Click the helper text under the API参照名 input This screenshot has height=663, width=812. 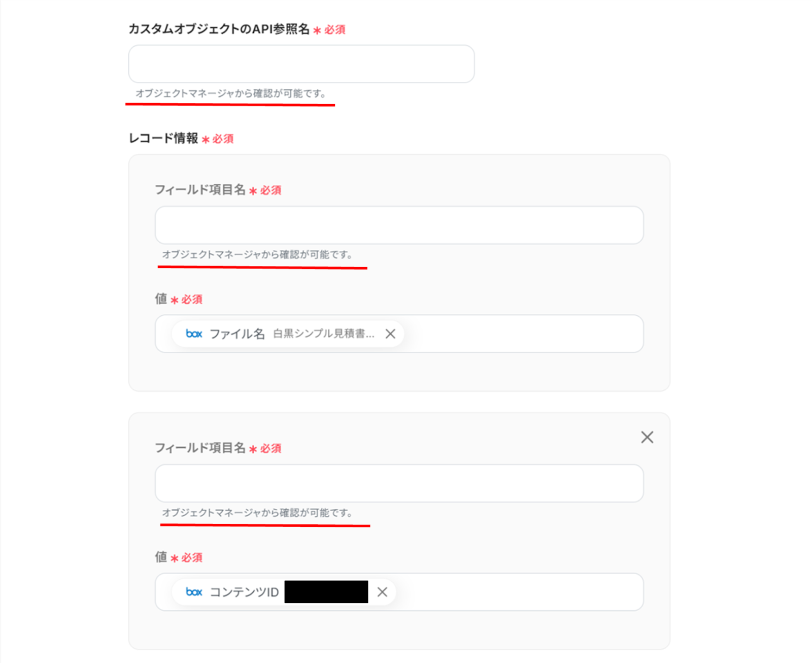point(231,93)
